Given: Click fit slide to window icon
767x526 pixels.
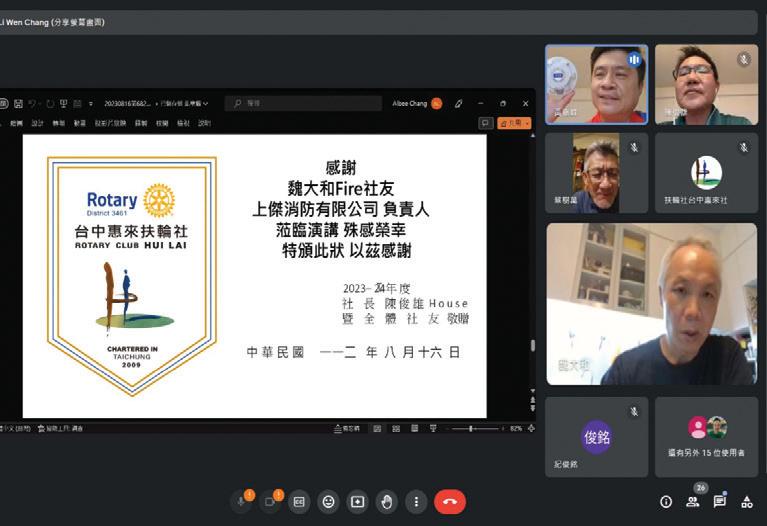Looking at the screenshot, I should pyautogui.click(x=531, y=429).
